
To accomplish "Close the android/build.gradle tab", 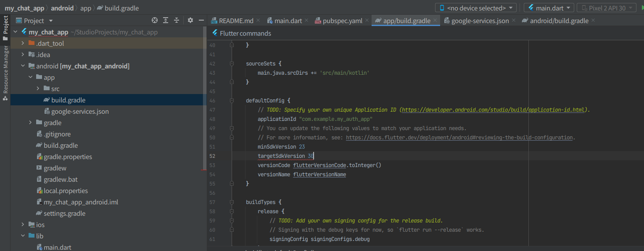I will pyautogui.click(x=593, y=20).
